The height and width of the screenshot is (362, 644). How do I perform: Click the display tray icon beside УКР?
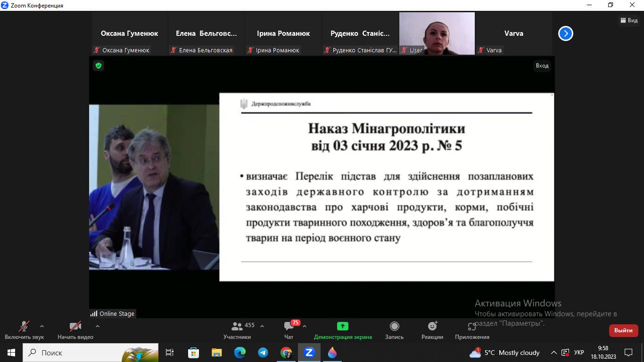[565, 353]
